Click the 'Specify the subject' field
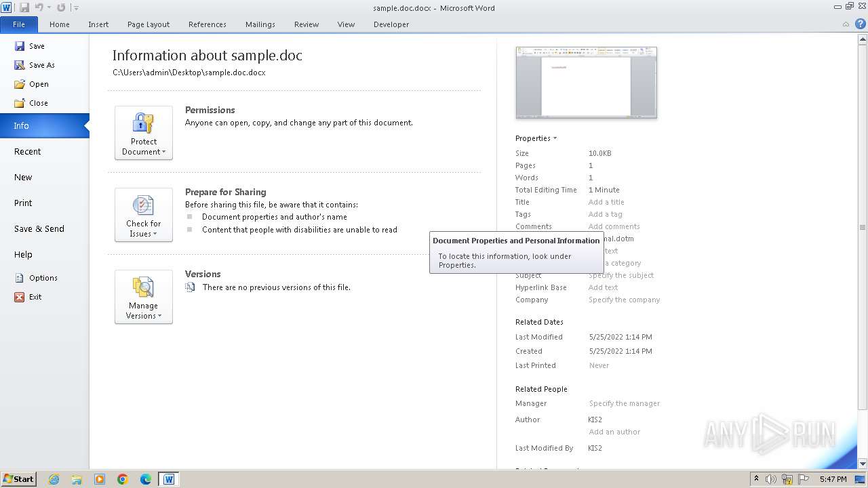868x488 pixels. tap(621, 275)
